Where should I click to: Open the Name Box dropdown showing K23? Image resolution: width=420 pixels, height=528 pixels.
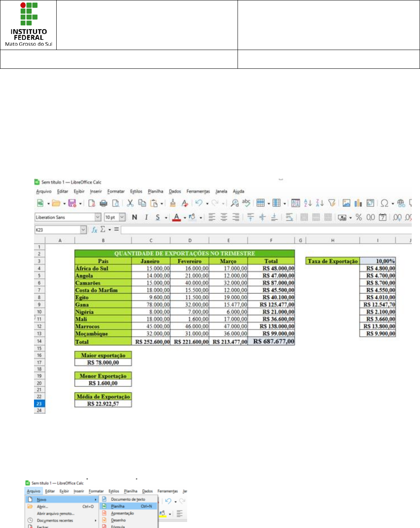(x=83, y=230)
